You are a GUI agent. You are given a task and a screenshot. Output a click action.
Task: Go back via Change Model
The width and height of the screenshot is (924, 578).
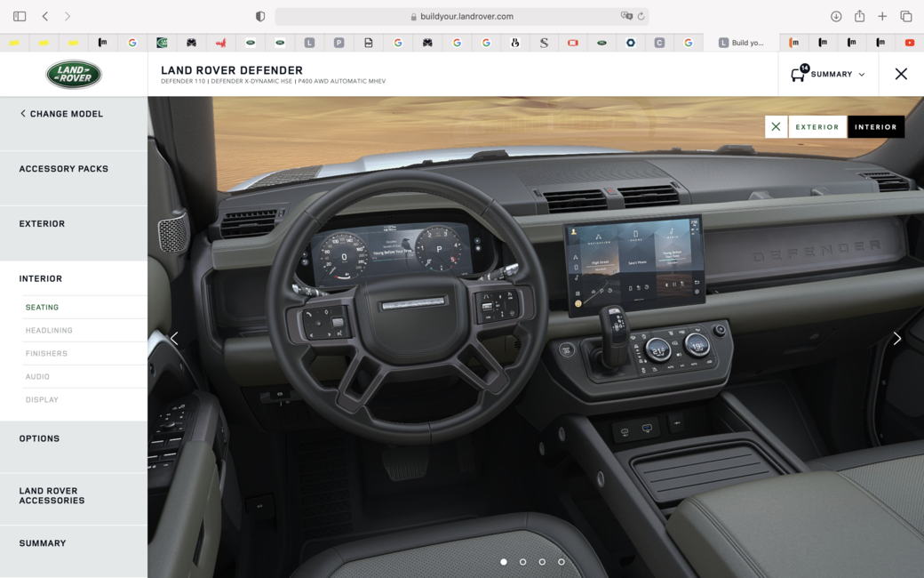[x=62, y=114]
